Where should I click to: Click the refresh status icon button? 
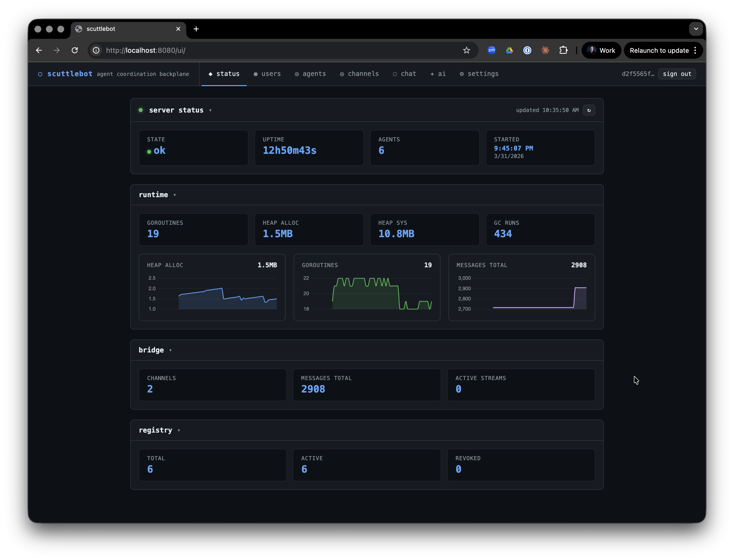tap(589, 110)
